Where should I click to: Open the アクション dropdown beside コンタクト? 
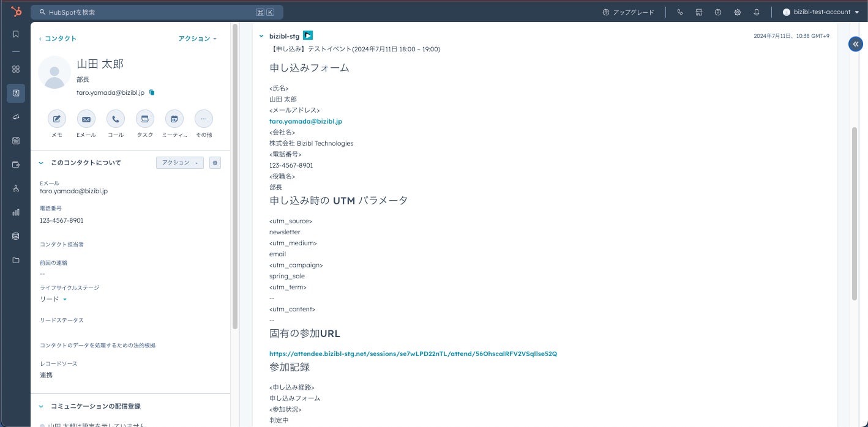point(197,39)
